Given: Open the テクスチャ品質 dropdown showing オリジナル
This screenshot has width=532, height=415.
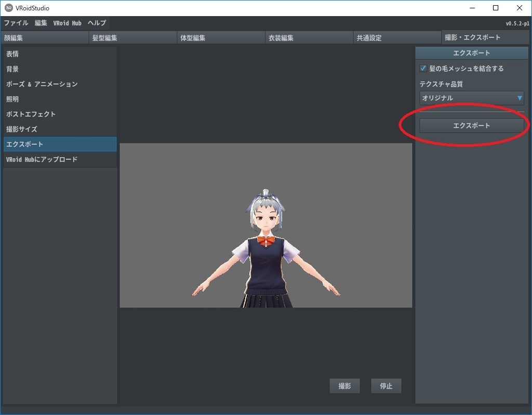Looking at the screenshot, I should [472, 98].
